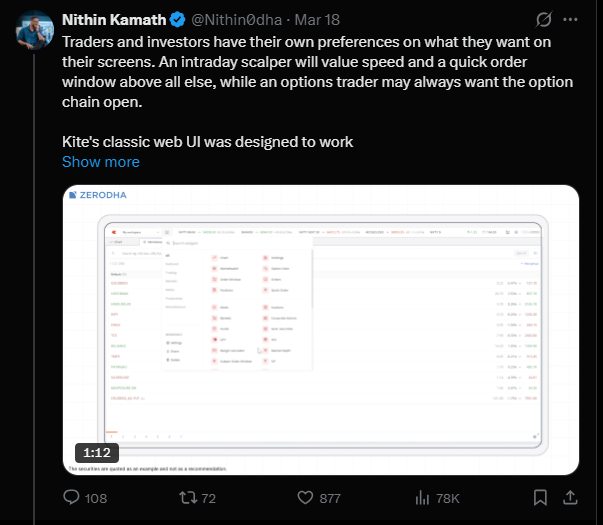Share the post using the share icon
Screen dimensions: 603x525
pyautogui.click(x=570, y=497)
